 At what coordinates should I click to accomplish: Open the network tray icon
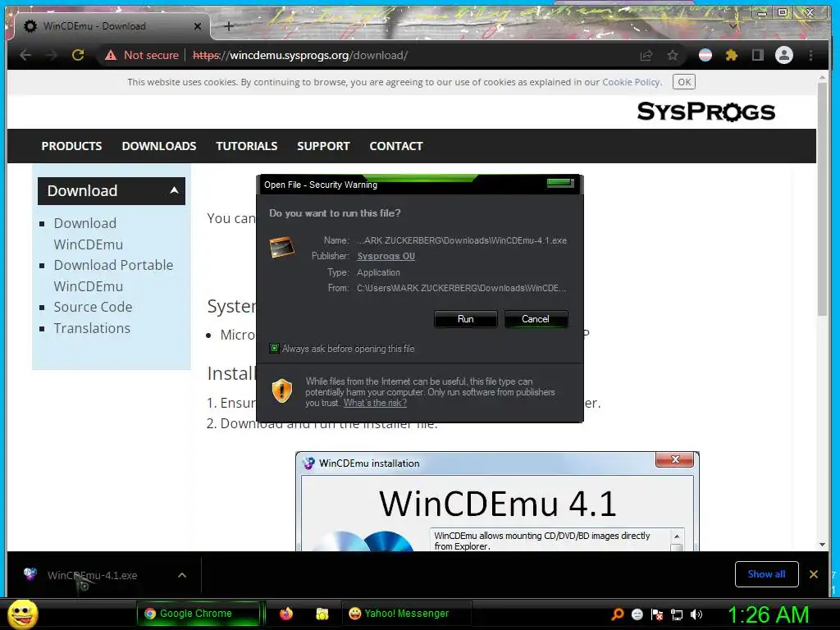pyautogui.click(x=677, y=614)
